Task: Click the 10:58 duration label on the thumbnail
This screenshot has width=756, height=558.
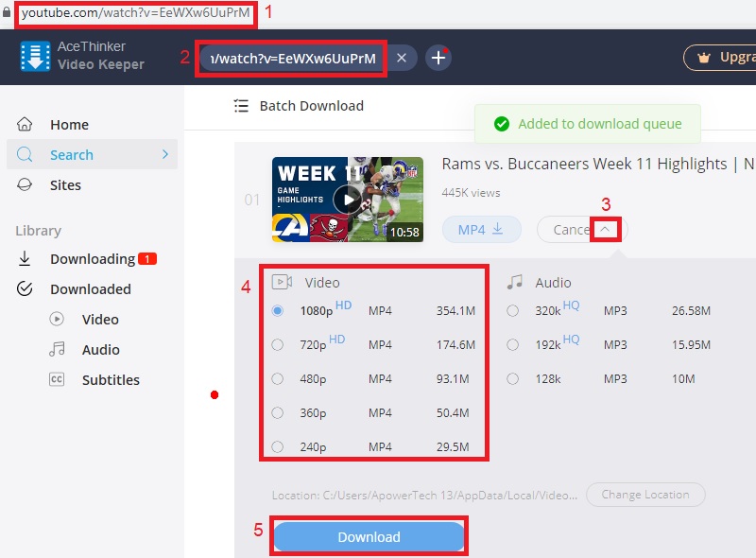Action: click(x=404, y=232)
